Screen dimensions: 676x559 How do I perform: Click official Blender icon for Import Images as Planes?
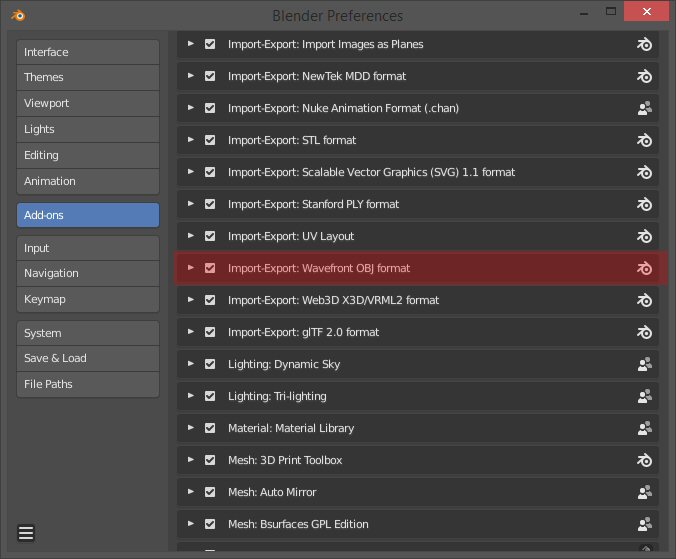[644, 44]
